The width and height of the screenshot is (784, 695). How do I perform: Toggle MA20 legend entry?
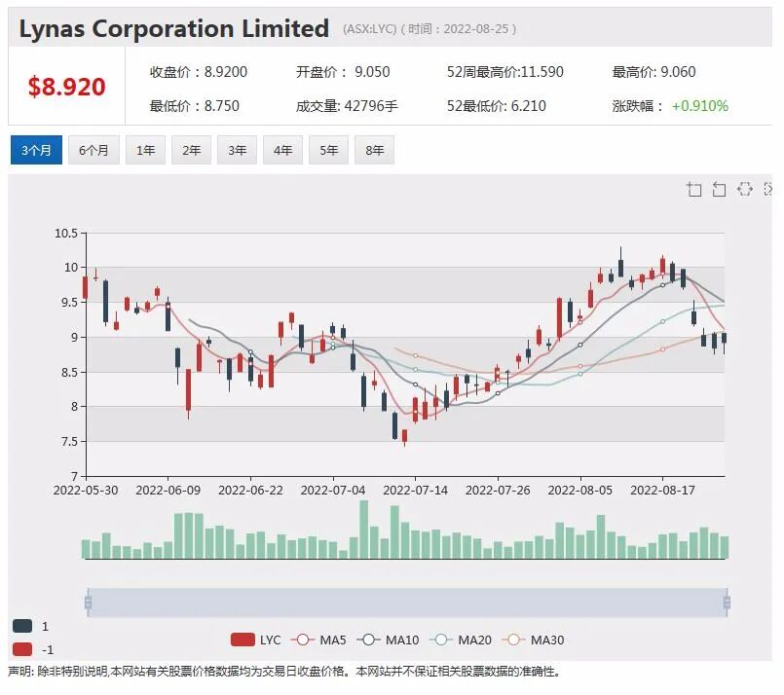[461, 640]
